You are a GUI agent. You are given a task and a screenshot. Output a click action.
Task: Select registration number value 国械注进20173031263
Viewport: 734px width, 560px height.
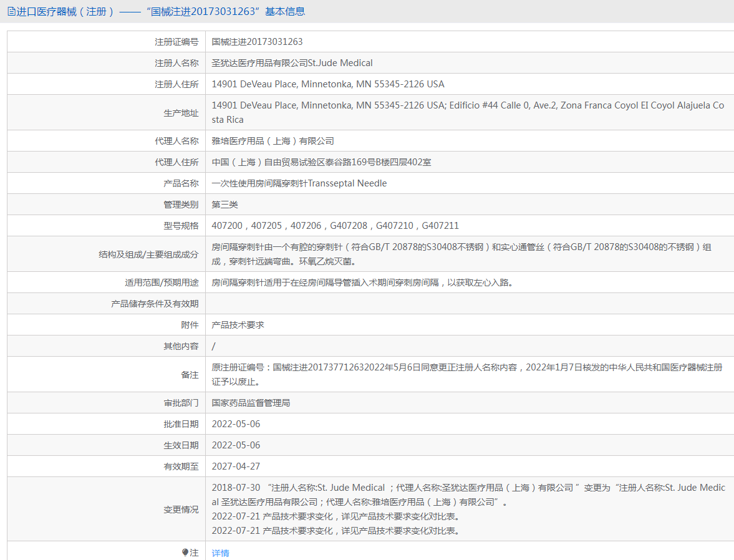(257, 42)
